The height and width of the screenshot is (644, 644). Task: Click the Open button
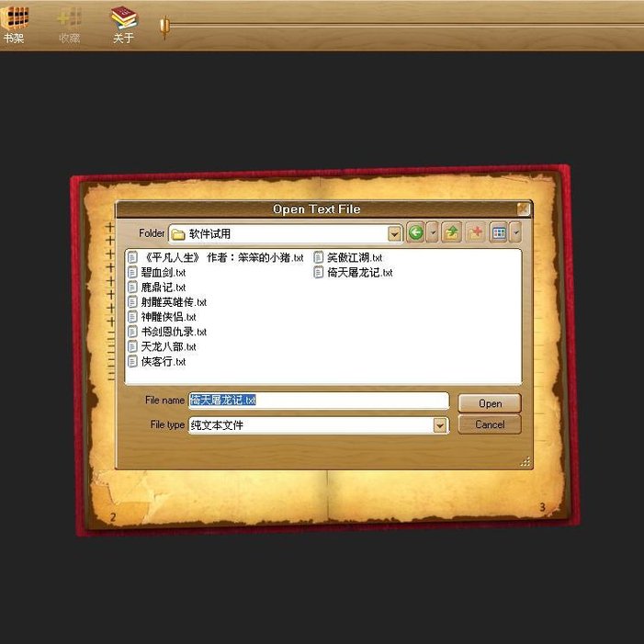click(490, 403)
